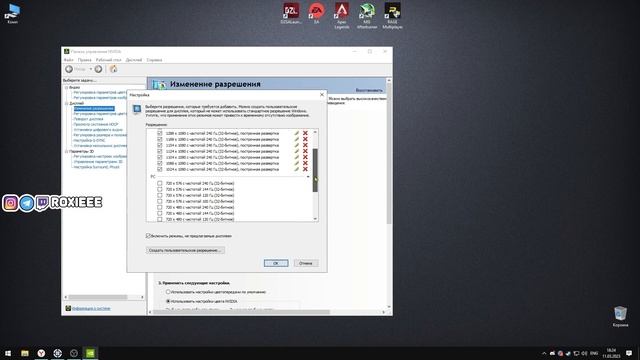The width and height of the screenshot is (640, 360).
Task: Open MSI Afterburner desktop shortcut
Action: coord(367,16)
